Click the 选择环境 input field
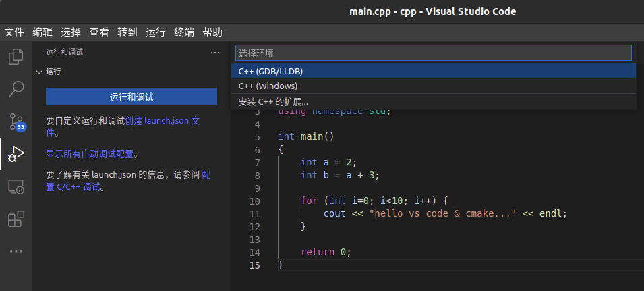 click(434, 53)
